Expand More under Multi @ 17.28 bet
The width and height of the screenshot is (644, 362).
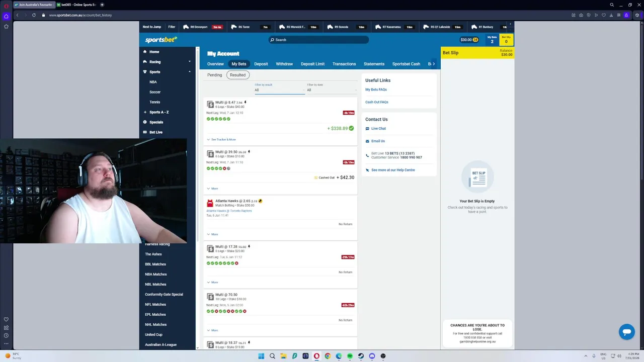pyautogui.click(x=212, y=282)
